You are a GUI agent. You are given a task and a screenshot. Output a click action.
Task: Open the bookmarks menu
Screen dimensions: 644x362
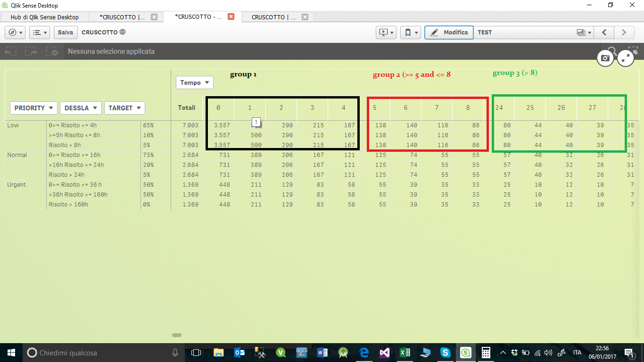click(411, 33)
